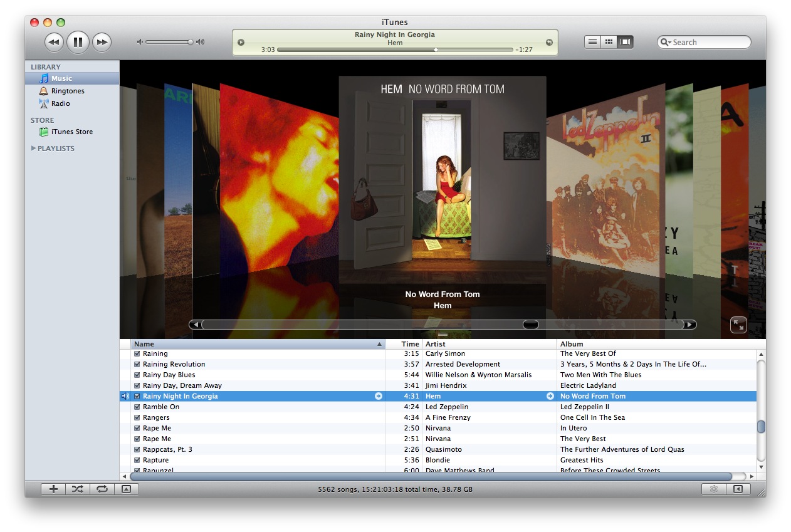Select the Ramble On song row

[x=438, y=407]
